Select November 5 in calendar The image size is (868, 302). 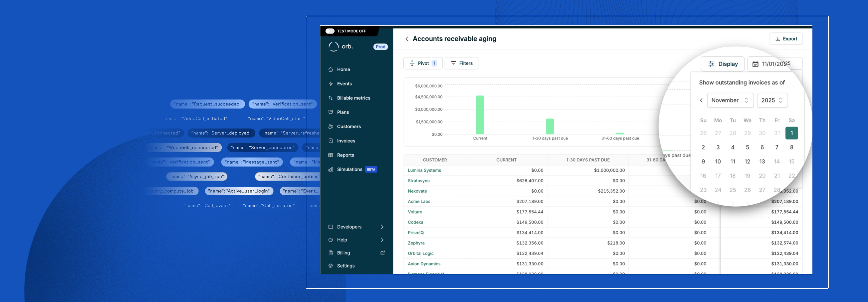click(x=747, y=147)
